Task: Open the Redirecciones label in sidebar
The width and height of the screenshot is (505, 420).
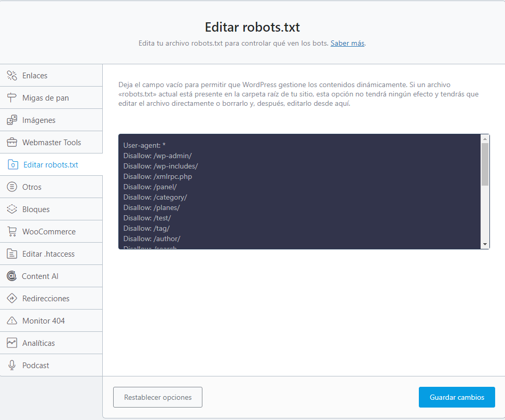Action: [x=46, y=298]
